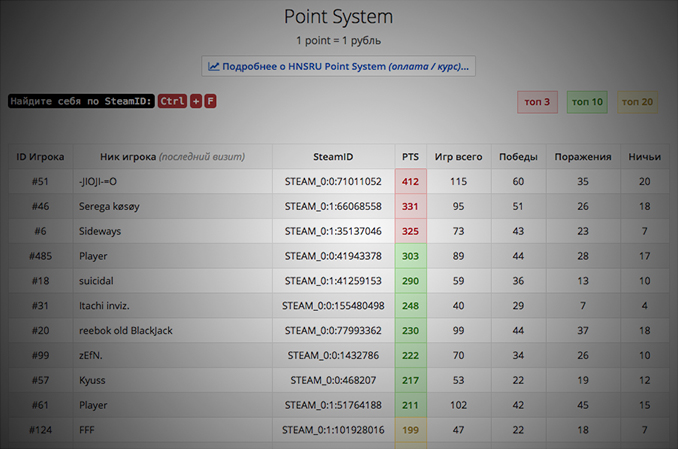The width and height of the screenshot is (678, 449).
Task: Click the F key badge
Action: 210,101
